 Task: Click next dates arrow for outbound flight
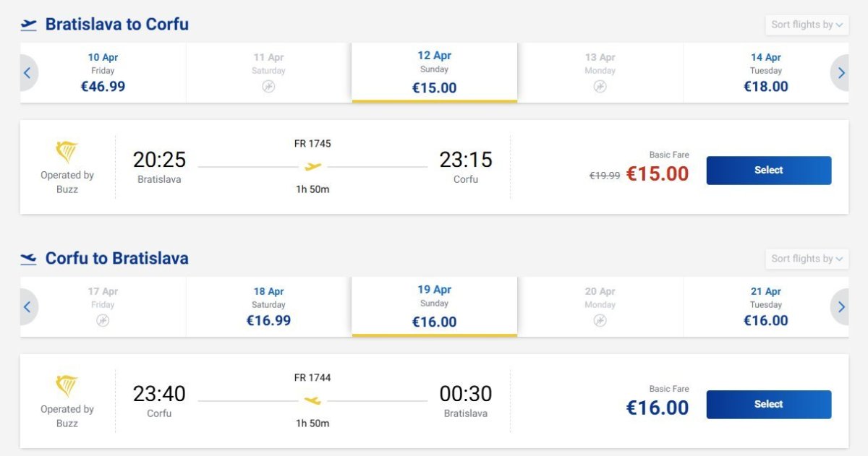[841, 72]
